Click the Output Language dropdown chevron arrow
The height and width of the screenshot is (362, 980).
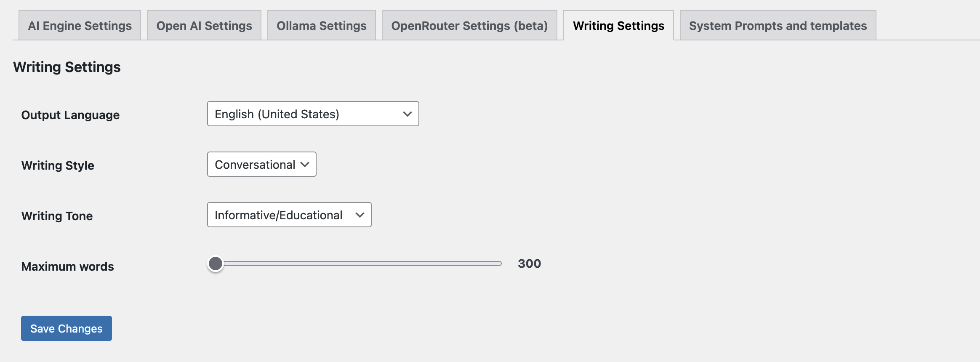[407, 114]
